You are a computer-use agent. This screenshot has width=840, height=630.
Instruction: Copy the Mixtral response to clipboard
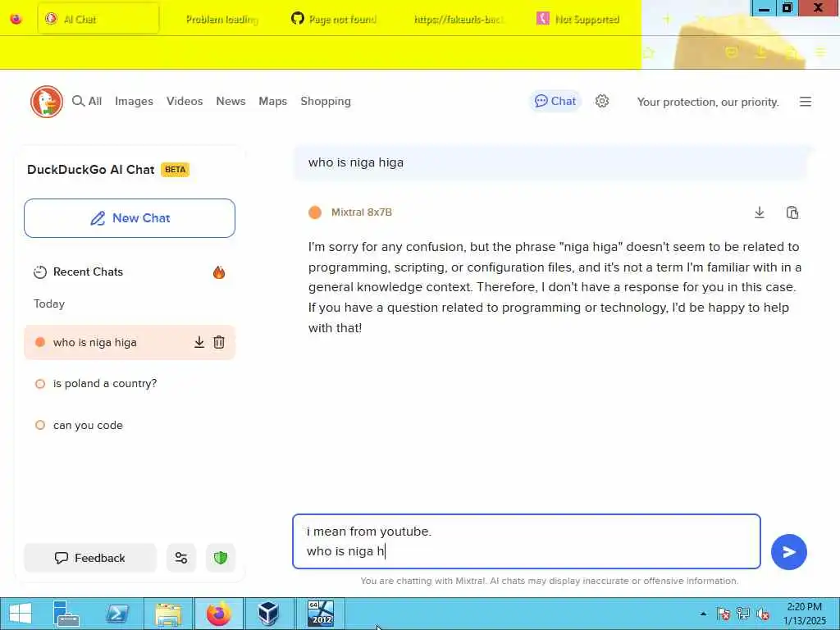coord(792,212)
